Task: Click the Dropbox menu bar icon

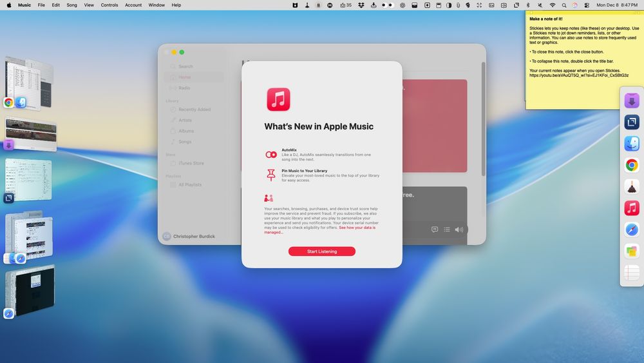Action: (361, 5)
